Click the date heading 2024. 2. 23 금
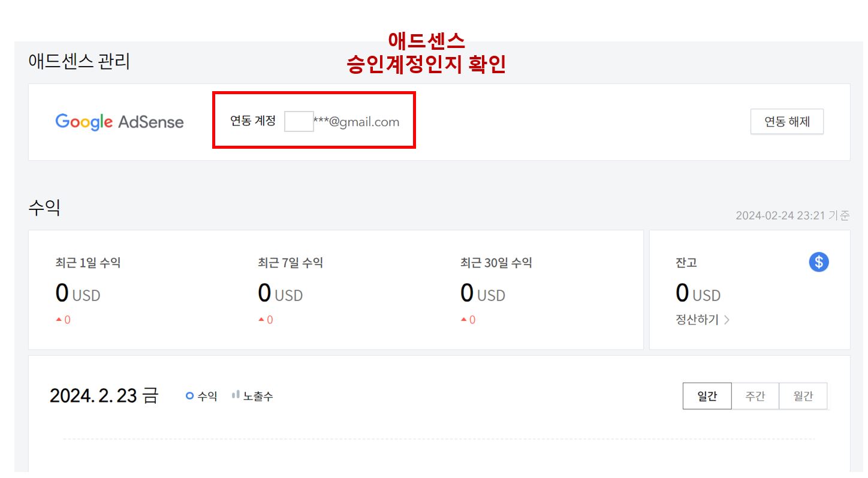Image resolution: width=868 pixels, height=478 pixels. point(103,395)
